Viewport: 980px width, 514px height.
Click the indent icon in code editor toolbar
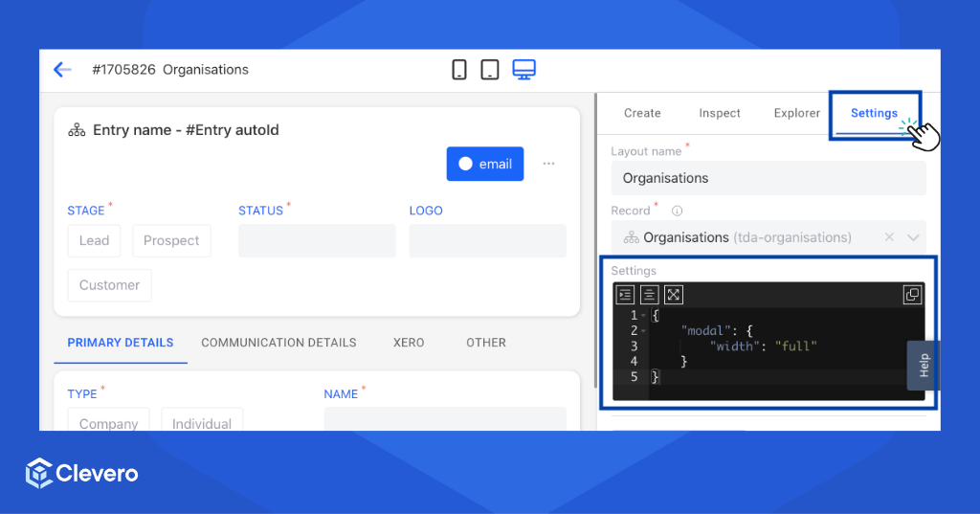(x=625, y=295)
